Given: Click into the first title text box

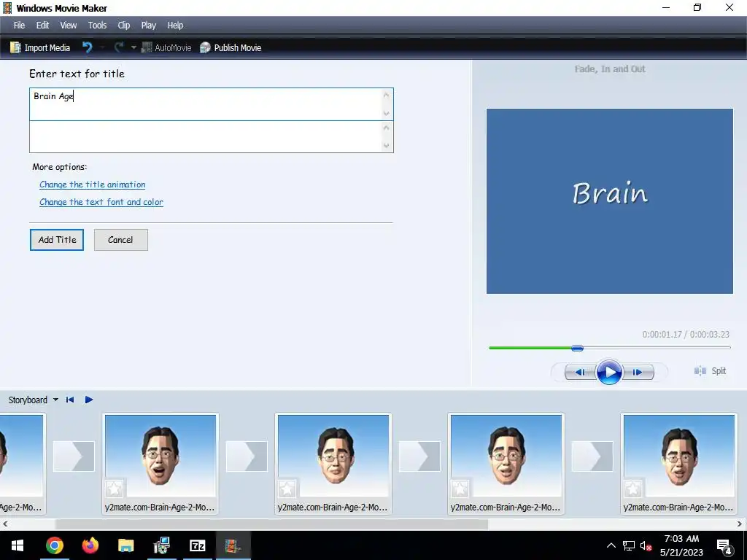Looking at the screenshot, I should 211,104.
